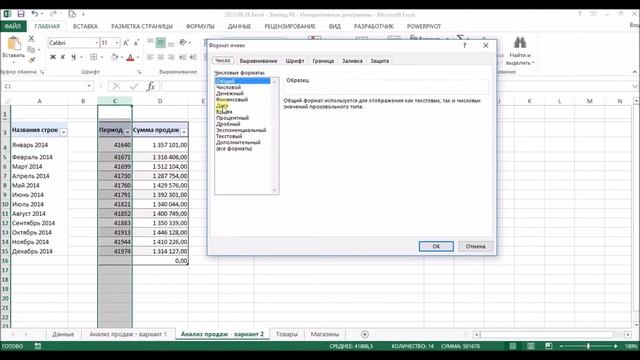Apply cell borders from ribbon
Image resolution: width=640 pixels, height=360 pixels.
93,57
